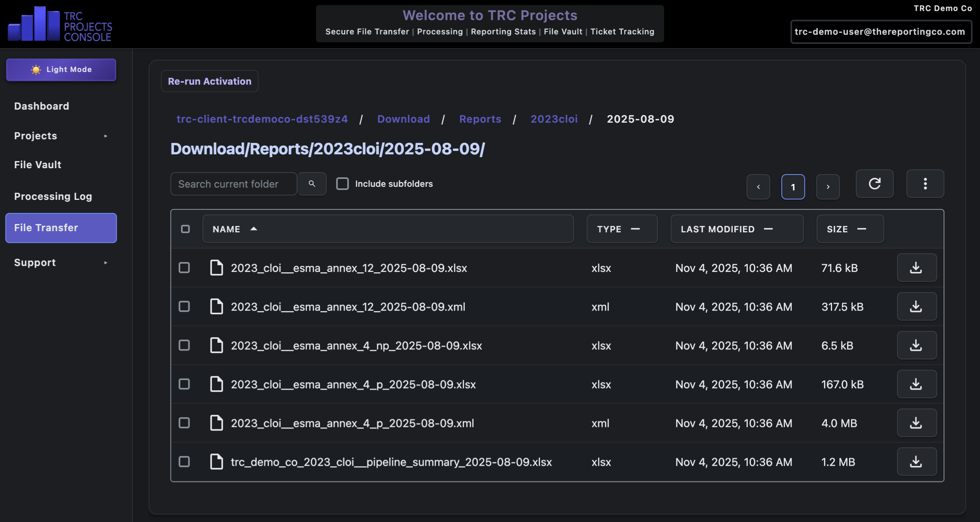
Task: Switch to Light Mode
Action: tap(61, 70)
